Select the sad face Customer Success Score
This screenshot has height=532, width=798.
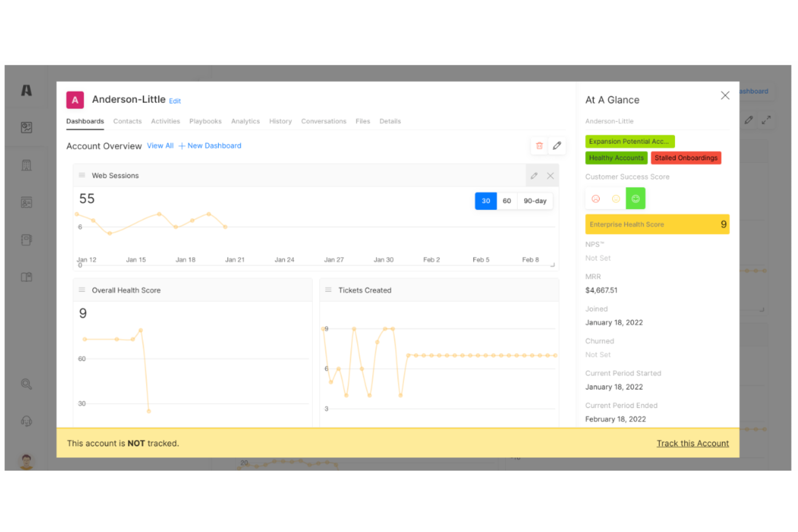click(x=596, y=198)
